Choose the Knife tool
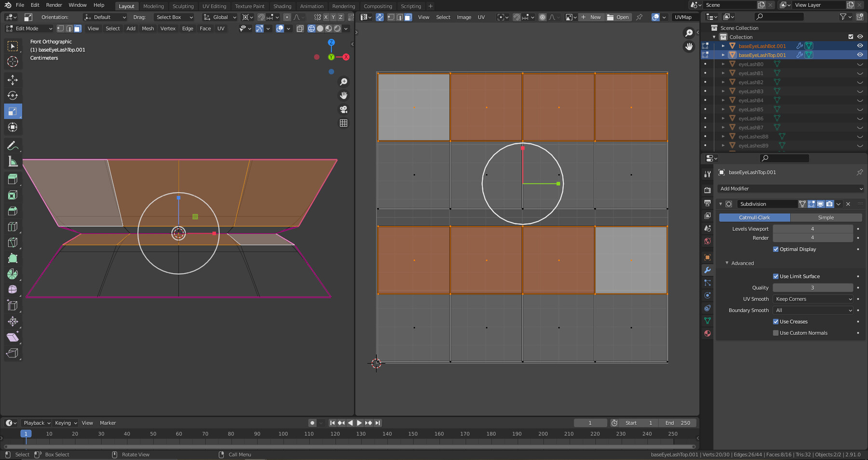The height and width of the screenshot is (460, 868). (13, 243)
